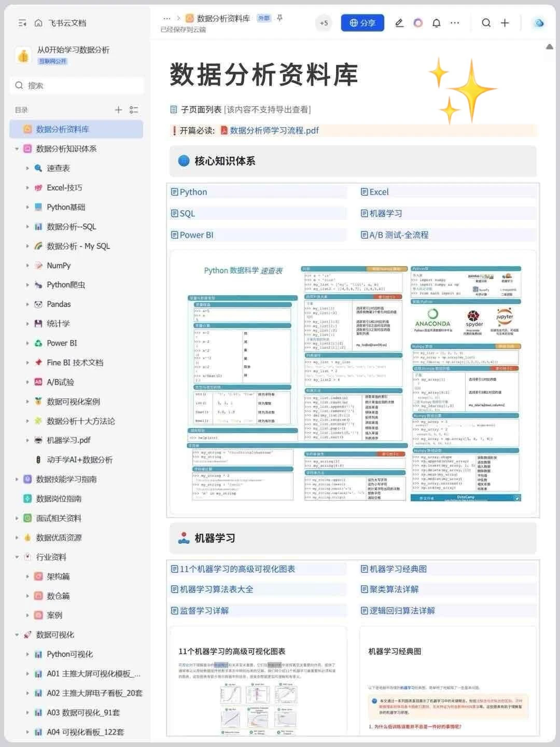Expand the 架构篇 tree item

[x=28, y=576]
